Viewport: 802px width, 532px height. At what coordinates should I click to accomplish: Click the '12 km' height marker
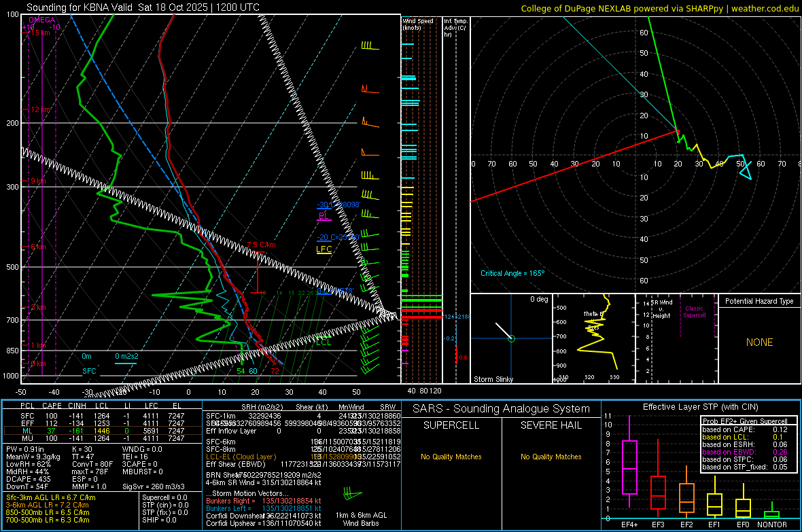[x=41, y=109]
